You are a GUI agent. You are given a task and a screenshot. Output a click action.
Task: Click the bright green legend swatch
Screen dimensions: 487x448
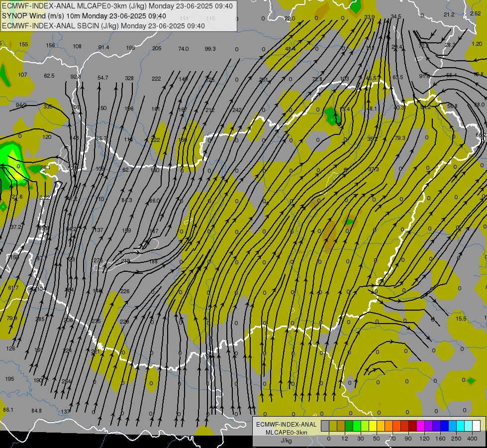[x=357, y=426]
